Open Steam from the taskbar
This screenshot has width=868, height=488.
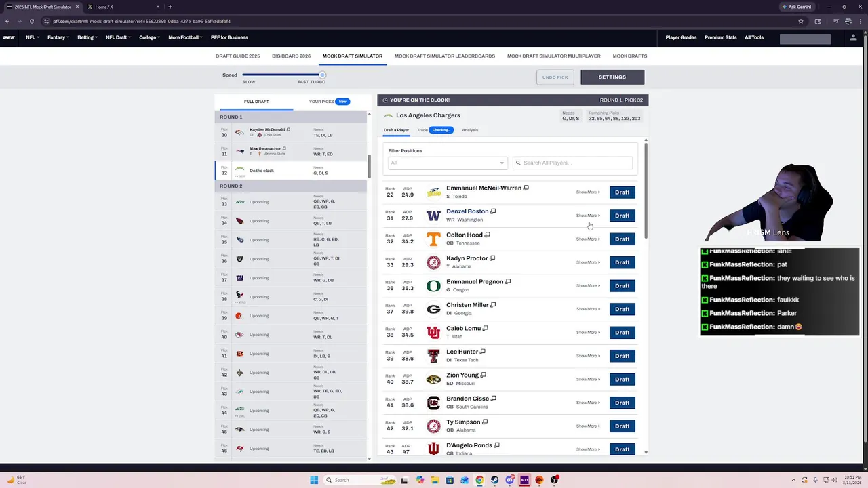[494, 480]
